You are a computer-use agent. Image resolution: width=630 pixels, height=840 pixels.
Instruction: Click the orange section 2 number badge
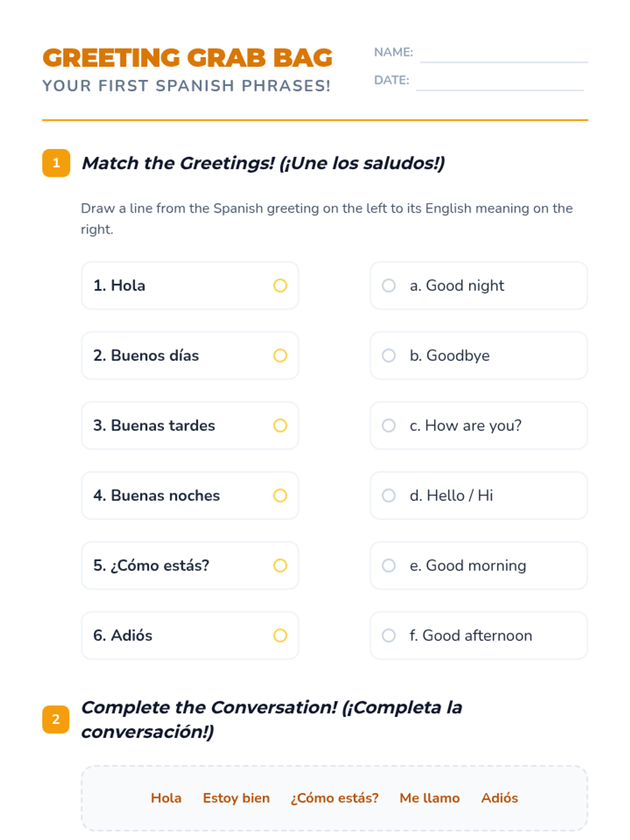pyautogui.click(x=56, y=719)
